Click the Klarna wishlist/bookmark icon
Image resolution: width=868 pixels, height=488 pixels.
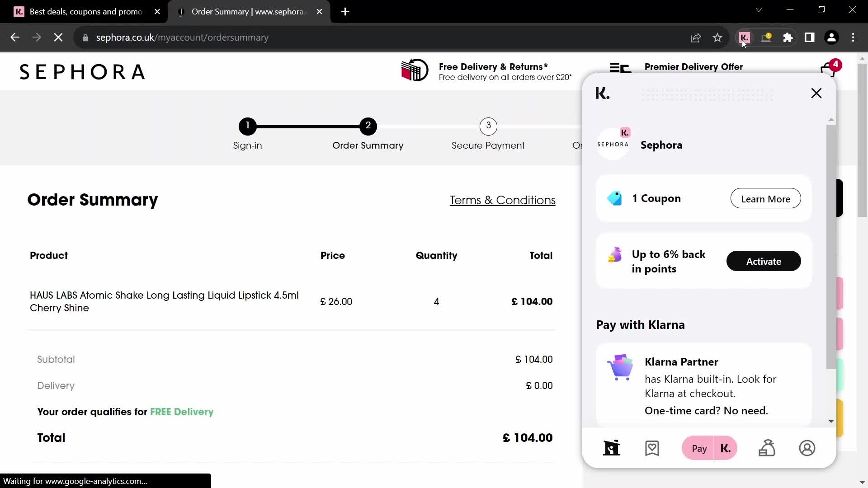pos(651,448)
